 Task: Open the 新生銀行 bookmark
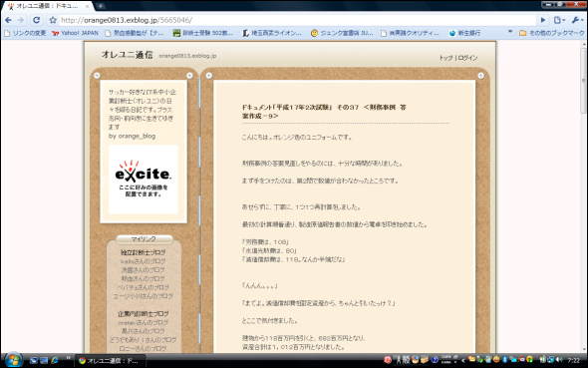[464, 33]
